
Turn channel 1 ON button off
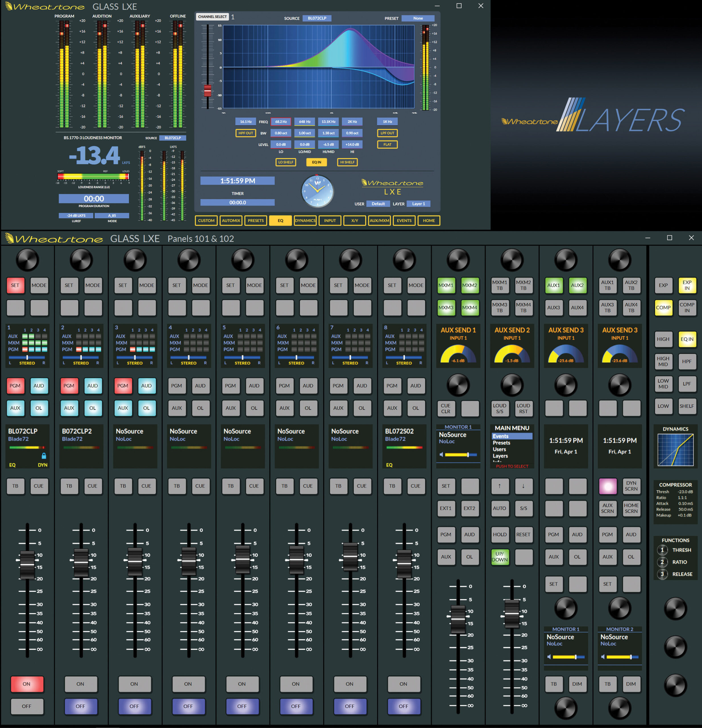pyautogui.click(x=27, y=684)
